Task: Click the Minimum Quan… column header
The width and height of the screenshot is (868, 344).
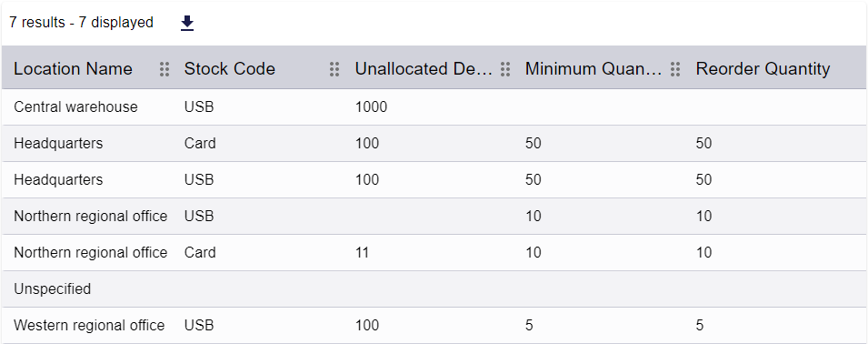Action: (594, 68)
